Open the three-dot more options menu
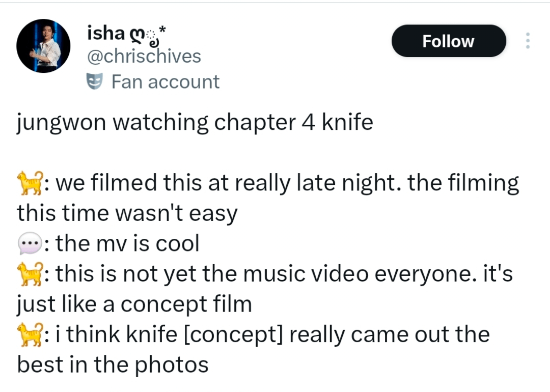550x392 pixels. [x=528, y=41]
